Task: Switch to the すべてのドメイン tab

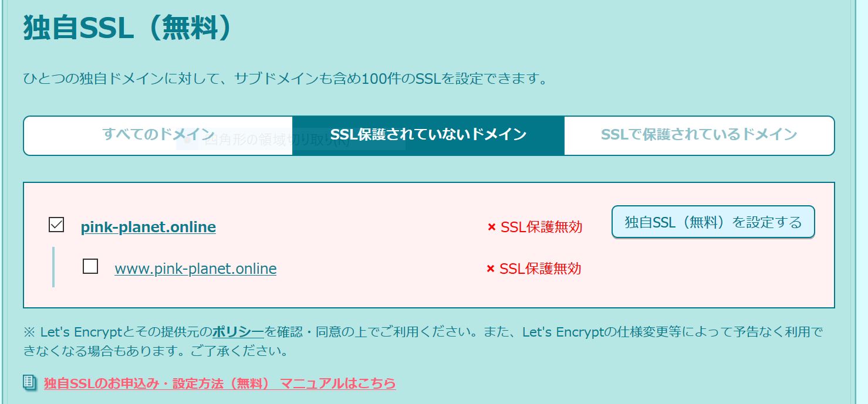Action: point(158,134)
